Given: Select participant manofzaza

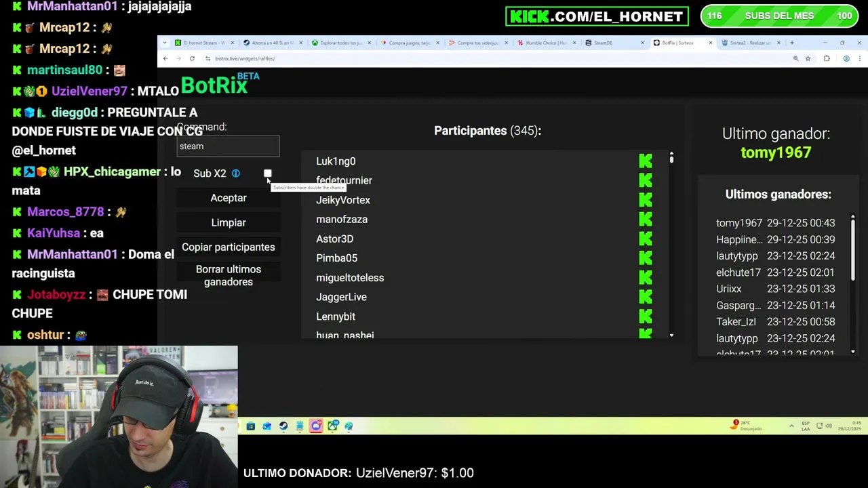Looking at the screenshot, I should tap(342, 220).
